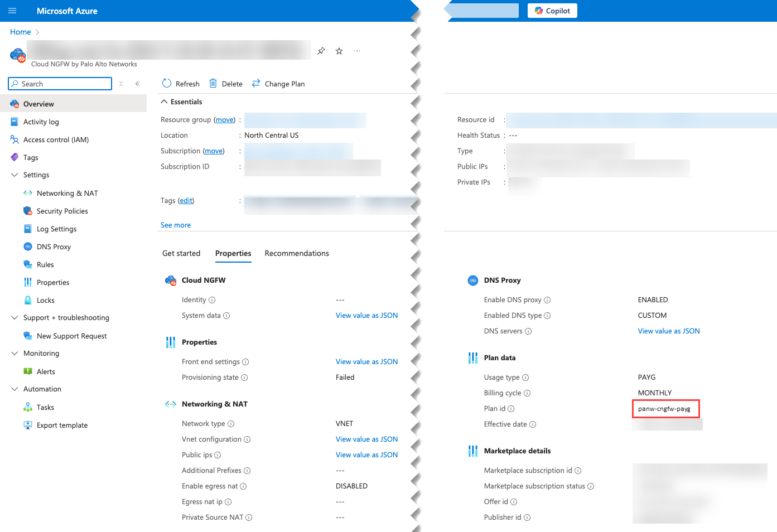Show info for Effective date
Viewport: 777px width, 532px height.
[x=533, y=424]
